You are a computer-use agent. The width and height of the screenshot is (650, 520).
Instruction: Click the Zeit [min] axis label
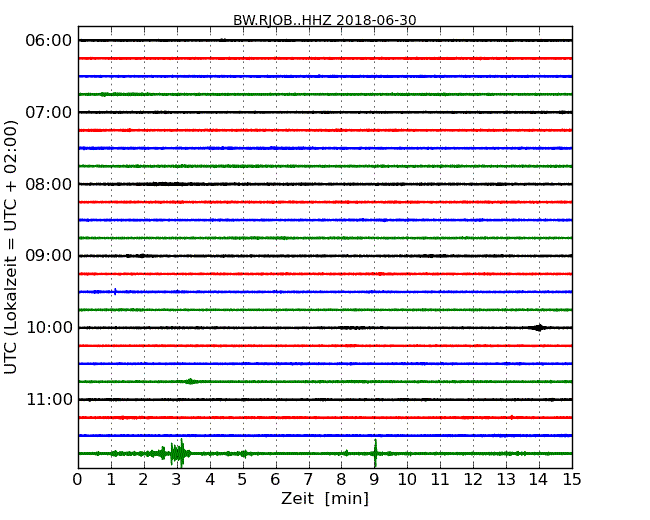[325, 498]
